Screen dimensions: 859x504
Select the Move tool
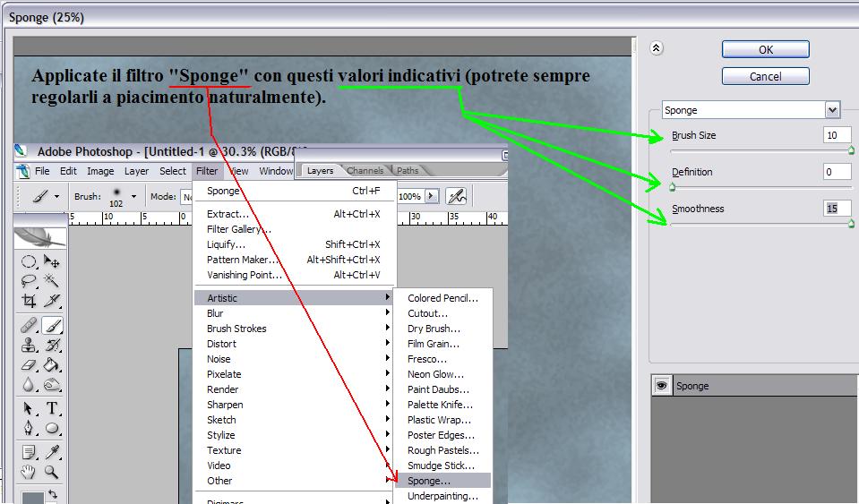[51, 261]
